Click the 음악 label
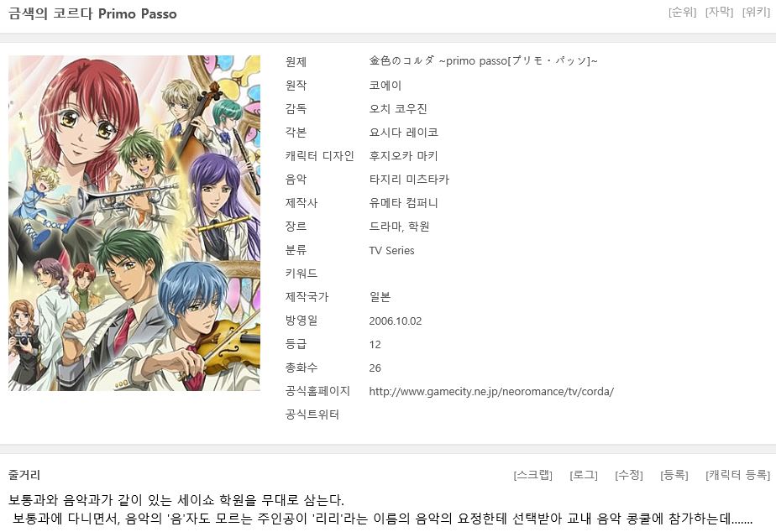 click(296, 180)
